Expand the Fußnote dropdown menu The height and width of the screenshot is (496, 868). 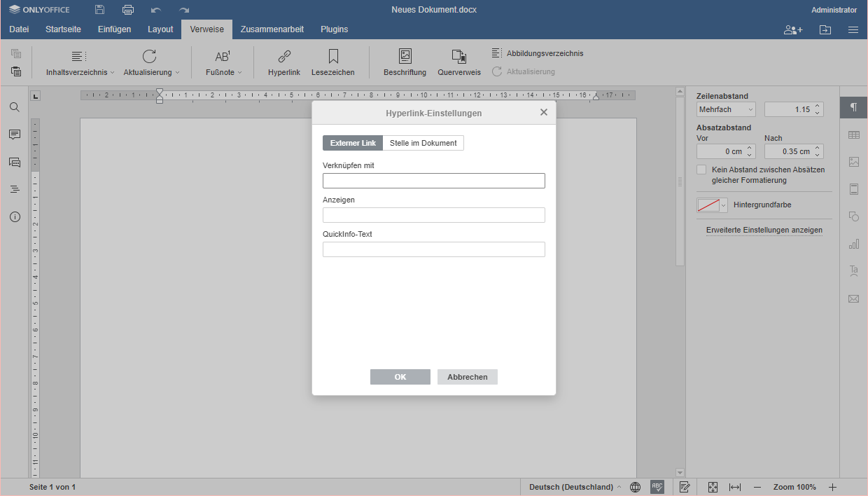click(223, 72)
